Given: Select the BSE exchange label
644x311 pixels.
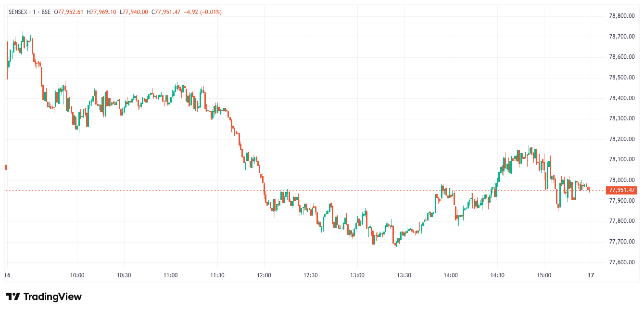Looking at the screenshot, I should 46,12.
